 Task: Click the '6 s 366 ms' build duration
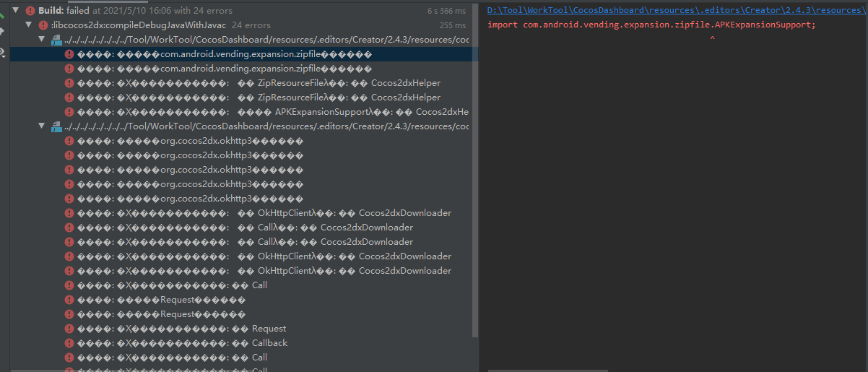coord(446,11)
